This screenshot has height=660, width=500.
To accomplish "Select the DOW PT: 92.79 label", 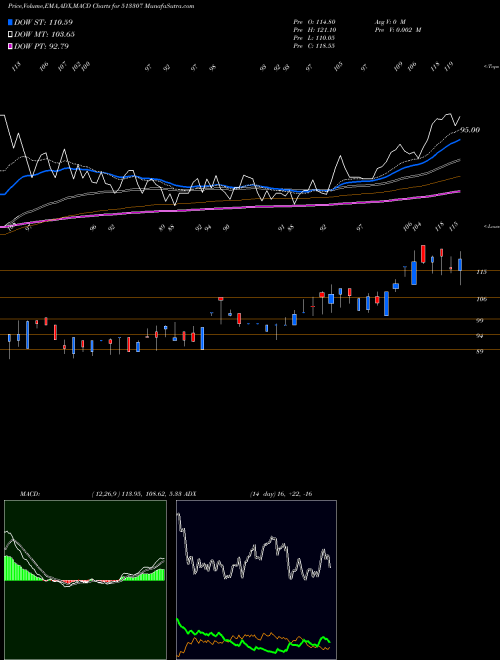I will (x=41, y=46).
